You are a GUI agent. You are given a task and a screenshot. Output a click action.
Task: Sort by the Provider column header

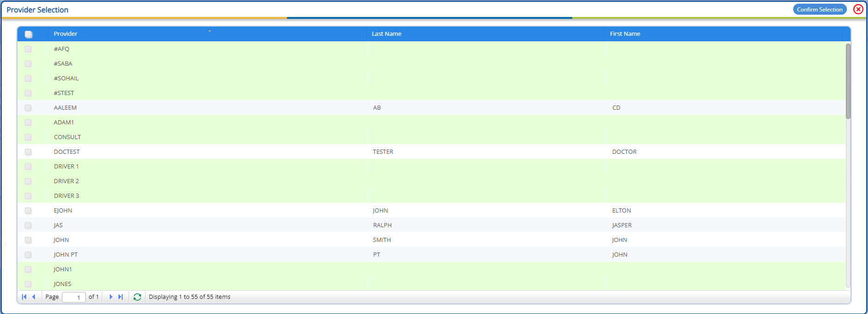pos(208,34)
